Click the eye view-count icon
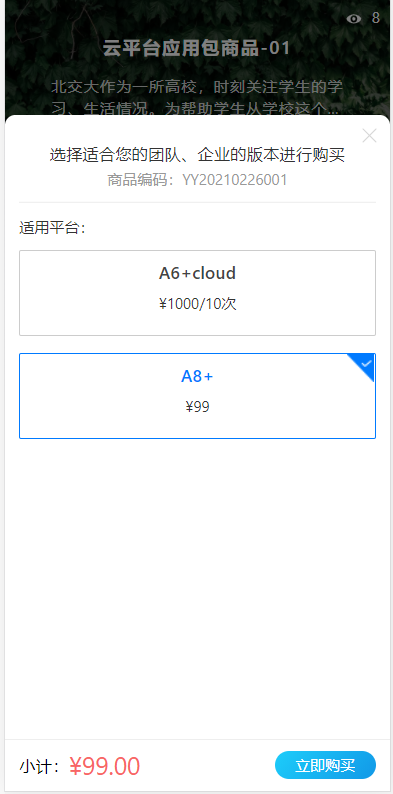Image resolution: width=393 pixels, height=794 pixels. [x=354, y=19]
